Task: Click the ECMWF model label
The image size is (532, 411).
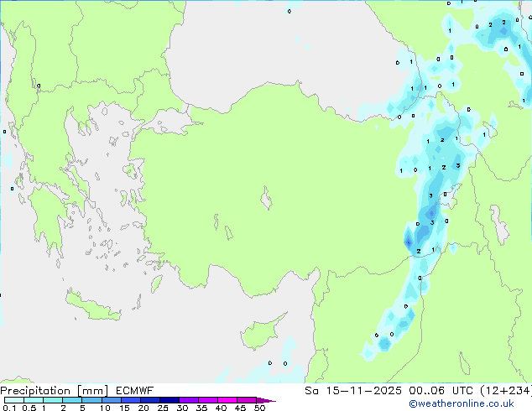Action: click(x=135, y=391)
